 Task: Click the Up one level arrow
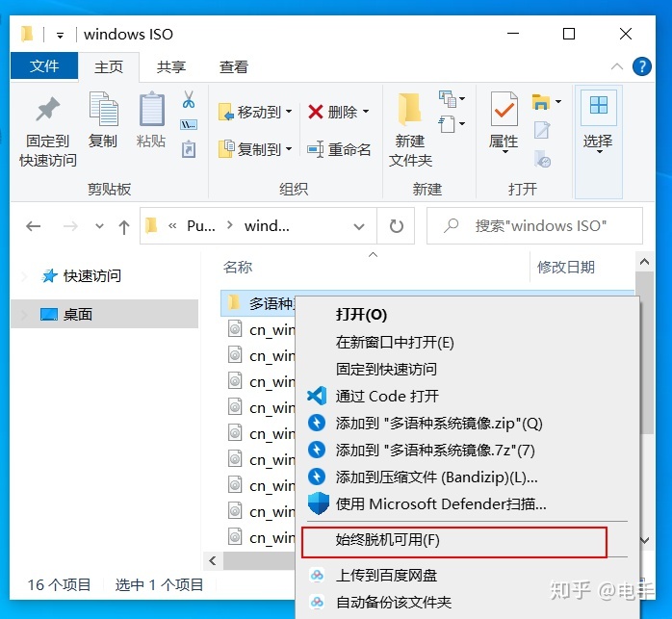124,227
